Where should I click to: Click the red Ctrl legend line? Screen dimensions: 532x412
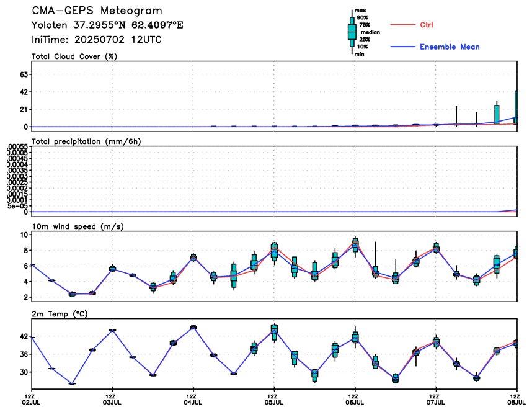coord(403,25)
